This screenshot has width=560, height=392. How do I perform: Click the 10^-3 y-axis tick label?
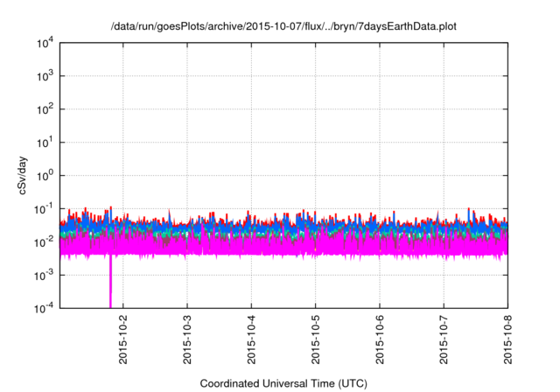[45, 276]
